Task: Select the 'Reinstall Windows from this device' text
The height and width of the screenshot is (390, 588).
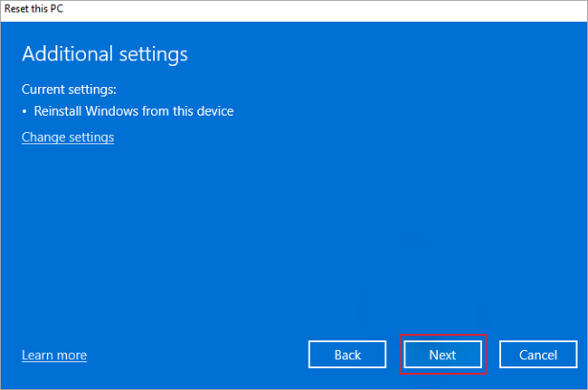Action: (x=134, y=111)
